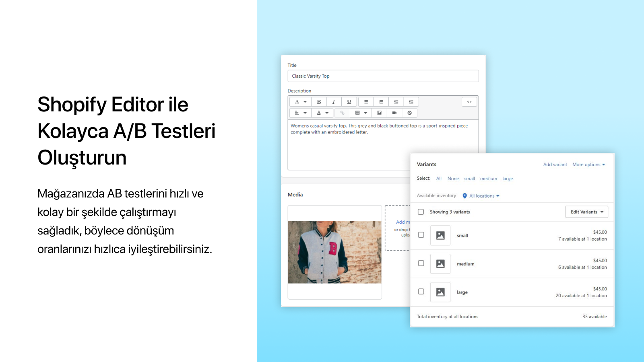644x362 pixels.
Task: Increase indent with the indent icon
Action: [411, 102]
